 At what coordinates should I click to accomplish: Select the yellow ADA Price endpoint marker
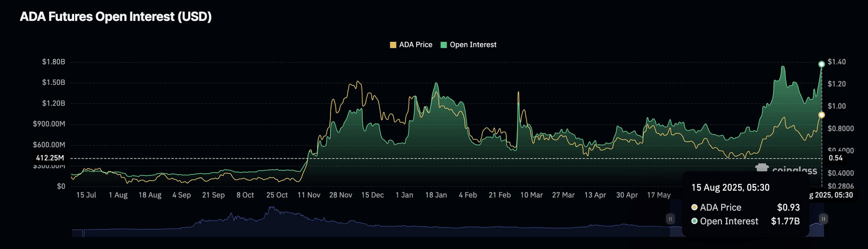point(822,115)
